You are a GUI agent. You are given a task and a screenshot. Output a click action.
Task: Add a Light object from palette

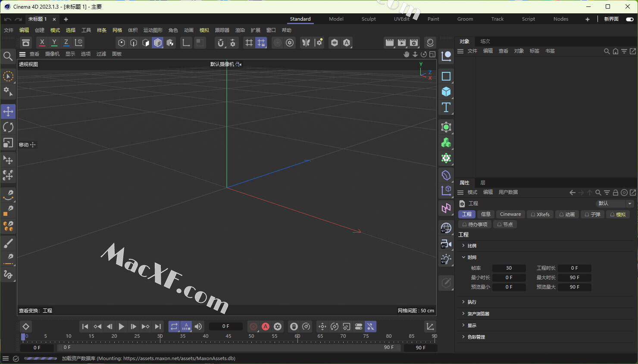(x=446, y=259)
